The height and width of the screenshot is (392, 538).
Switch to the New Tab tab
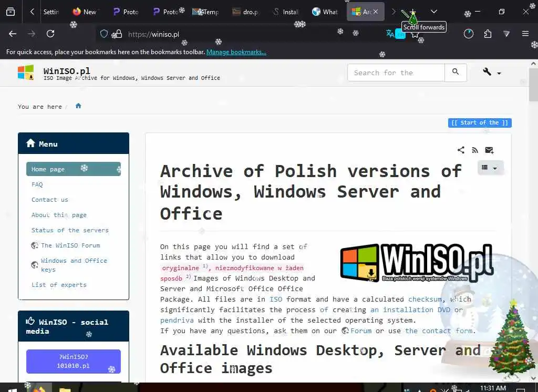click(x=85, y=12)
